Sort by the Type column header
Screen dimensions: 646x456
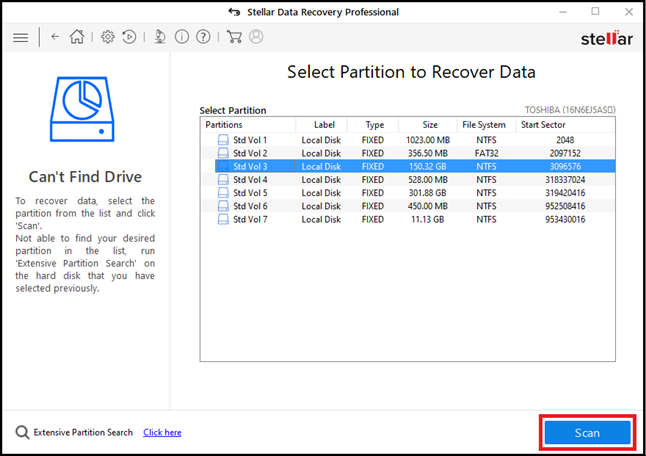373,125
